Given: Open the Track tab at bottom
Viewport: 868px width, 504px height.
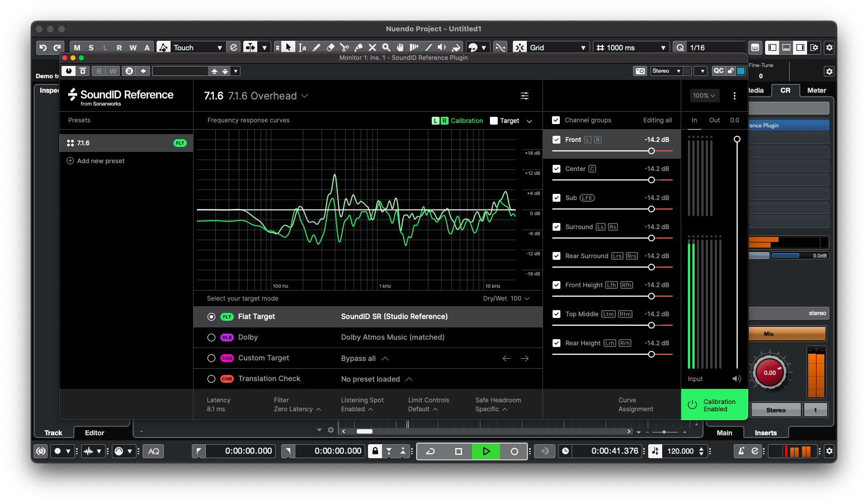Looking at the screenshot, I should point(54,432).
